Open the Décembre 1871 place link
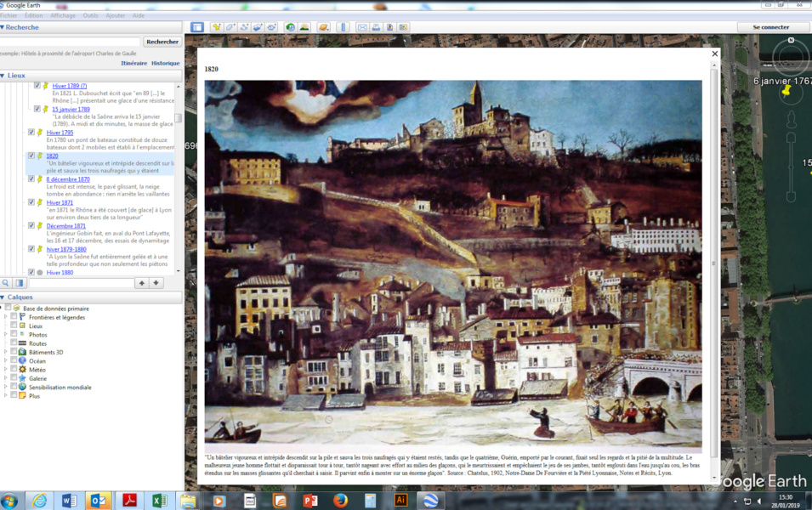This screenshot has height=510, width=812. coord(65,226)
